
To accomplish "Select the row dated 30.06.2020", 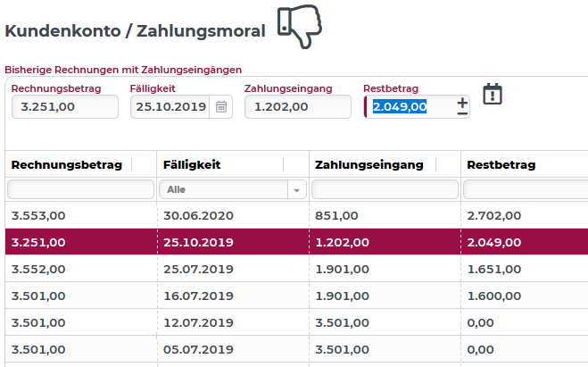I will tap(294, 215).
